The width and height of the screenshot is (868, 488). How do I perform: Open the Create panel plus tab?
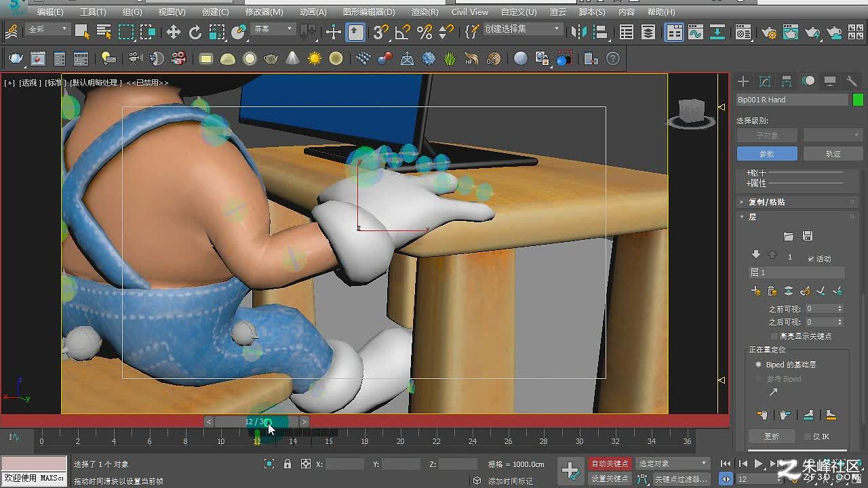743,81
